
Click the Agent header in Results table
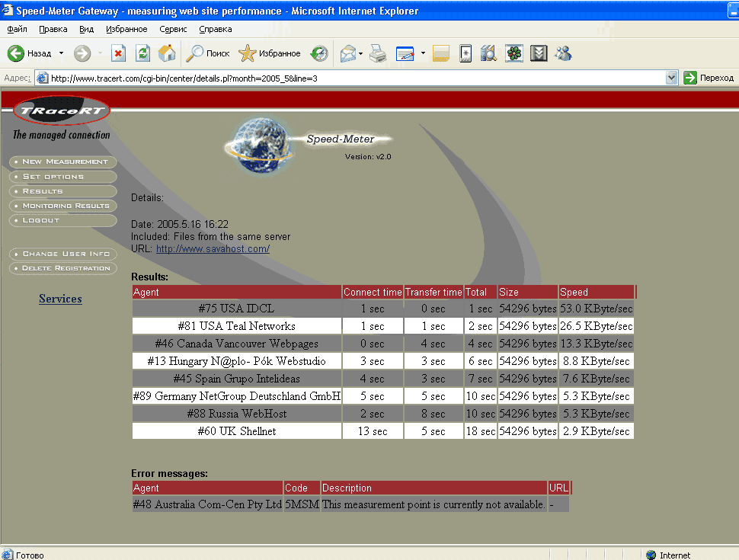click(x=237, y=292)
